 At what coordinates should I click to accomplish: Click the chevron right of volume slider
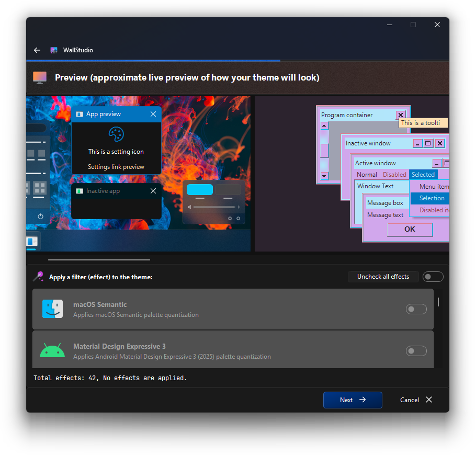[239, 207]
